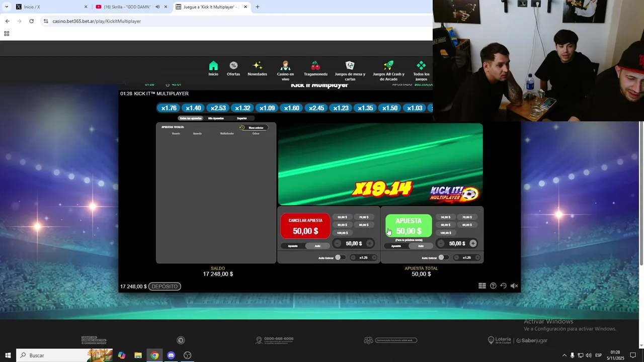Viewport: 644px width, 362px height.
Task: Decrease the right panel bet amount
Action: [x=441, y=243]
